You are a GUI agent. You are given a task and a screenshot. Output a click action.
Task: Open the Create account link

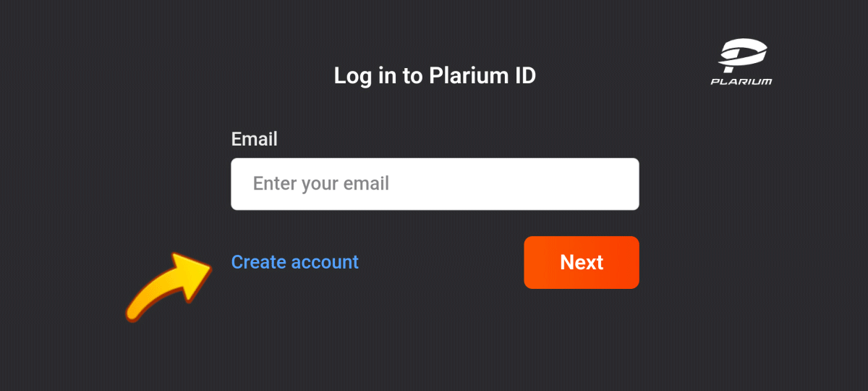point(294,262)
